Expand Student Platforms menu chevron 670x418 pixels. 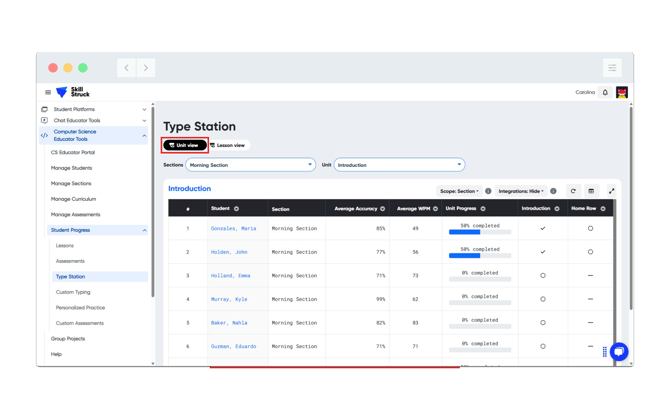coord(144,109)
